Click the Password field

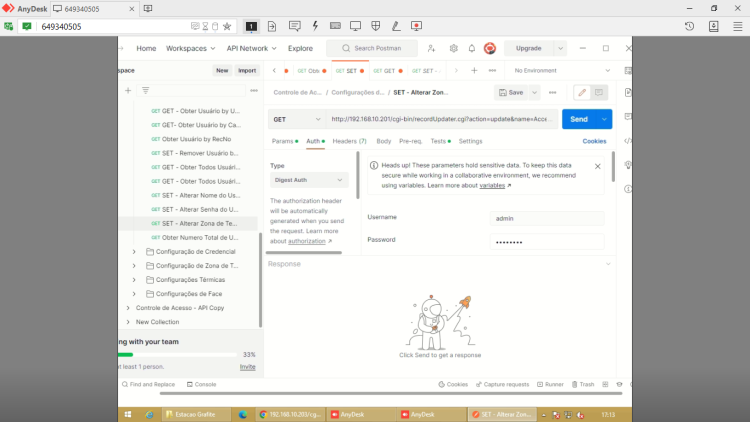[547, 242]
